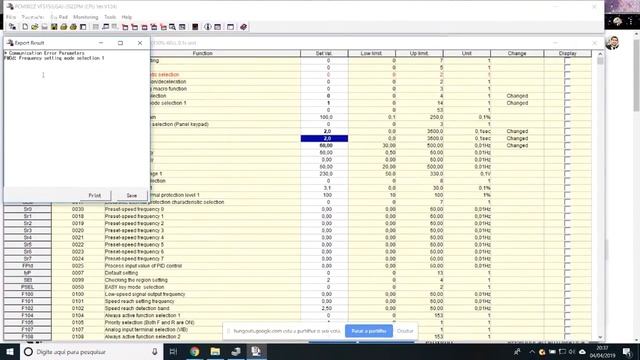Open the File menu
Image resolution: width=640 pixels, height=360 pixels.
pyautogui.click(x=11, y=17)
